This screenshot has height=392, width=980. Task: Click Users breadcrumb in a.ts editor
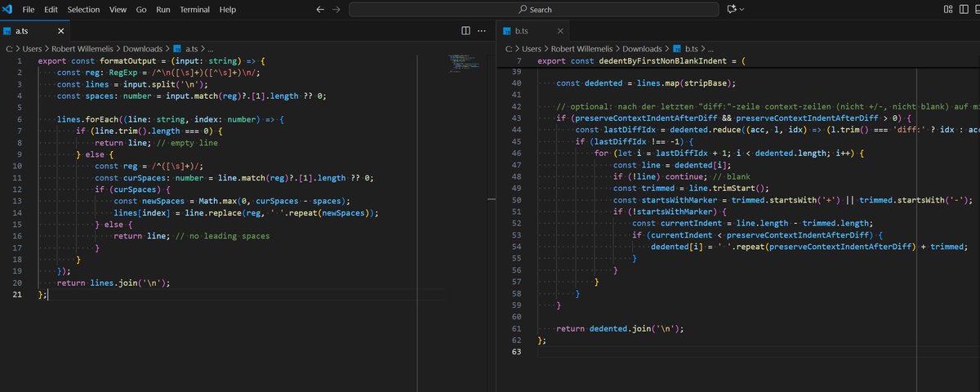coord(32,49)
